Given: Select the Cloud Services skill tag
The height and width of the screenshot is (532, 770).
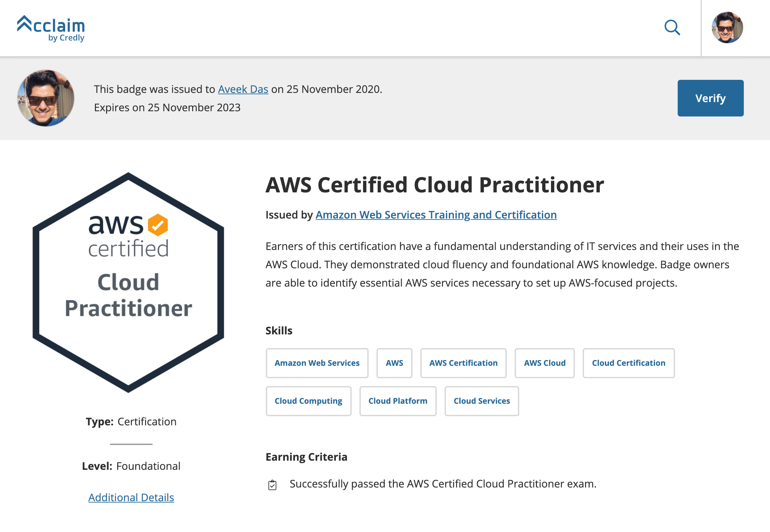Looking at the screenshot, I should [x=482, y=401].
